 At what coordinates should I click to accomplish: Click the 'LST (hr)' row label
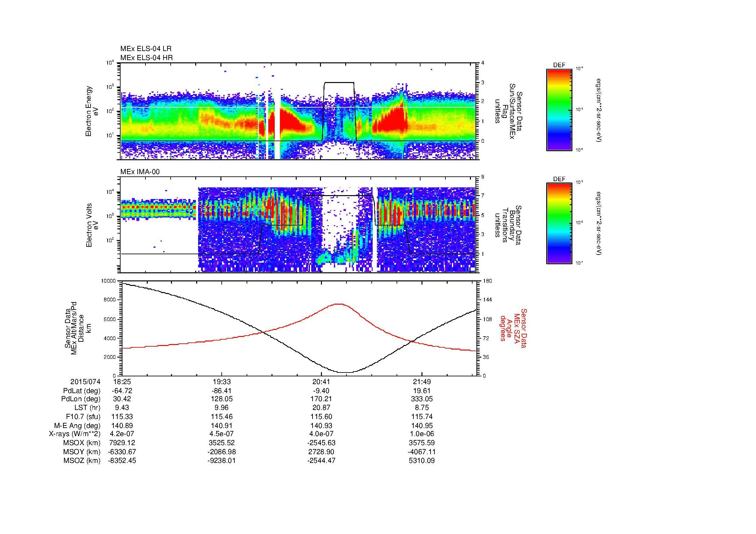pyautogui.click(x=87, y=408)
